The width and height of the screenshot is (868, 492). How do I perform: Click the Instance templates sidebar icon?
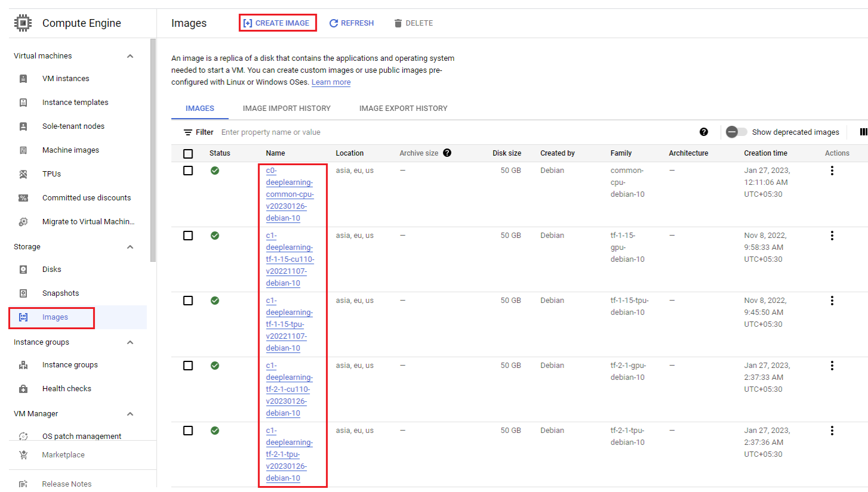click(23, 103)
